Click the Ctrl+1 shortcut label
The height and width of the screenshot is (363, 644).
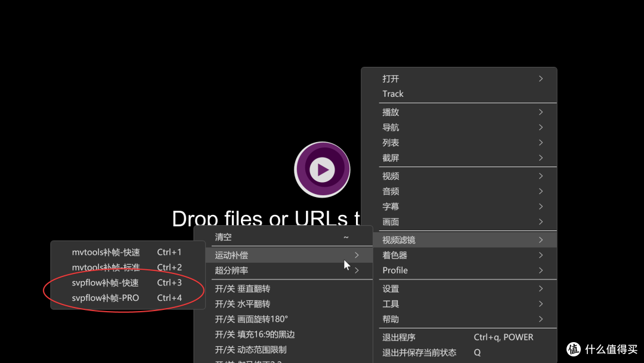coord(169,252)
